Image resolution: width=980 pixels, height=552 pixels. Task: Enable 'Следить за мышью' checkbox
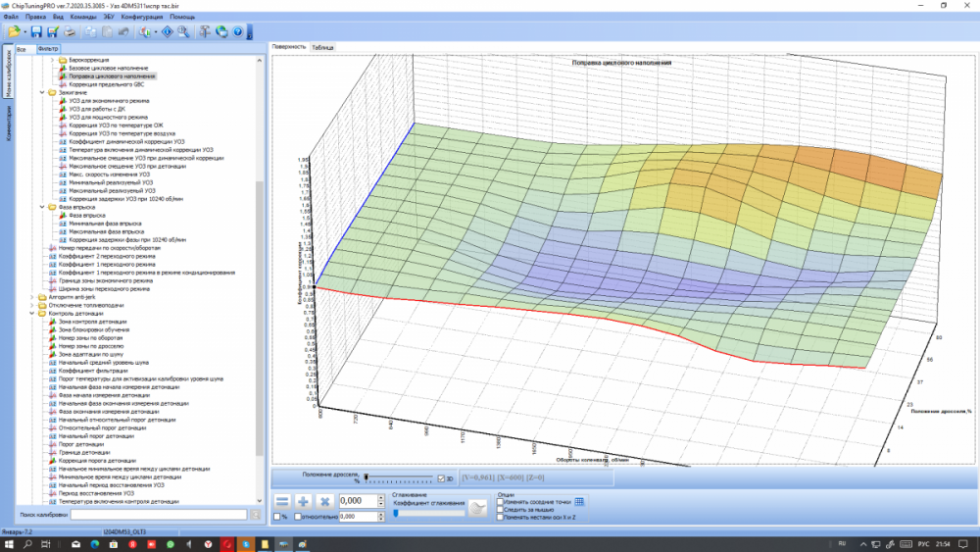click(x=501, y=509)
